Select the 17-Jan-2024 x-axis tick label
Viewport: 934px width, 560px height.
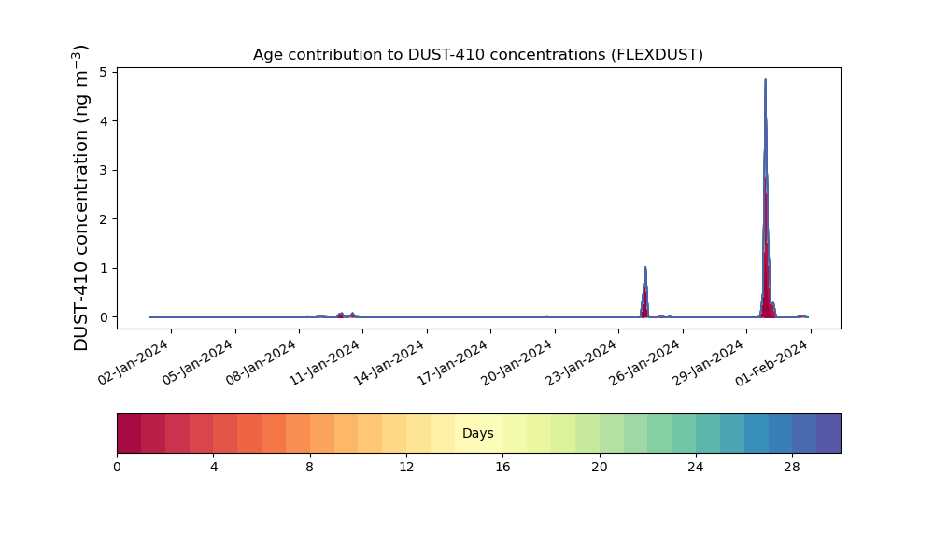(x=453, y=362)
